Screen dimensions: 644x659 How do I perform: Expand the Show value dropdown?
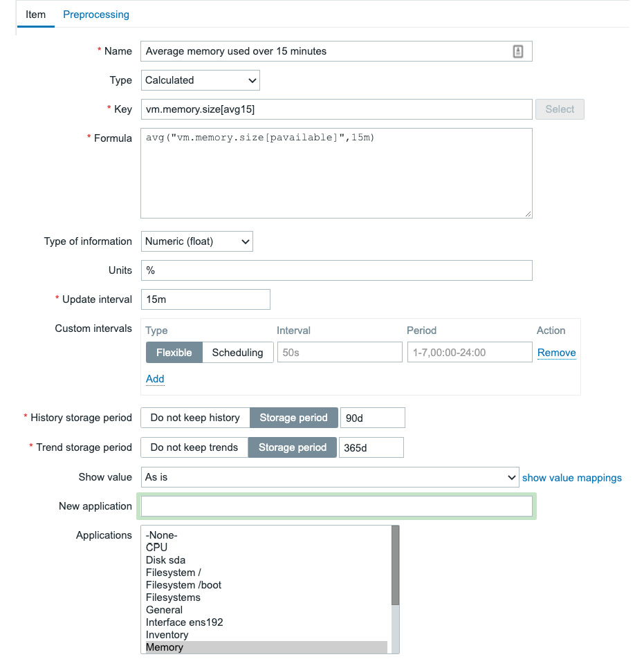tap(329, 477)
